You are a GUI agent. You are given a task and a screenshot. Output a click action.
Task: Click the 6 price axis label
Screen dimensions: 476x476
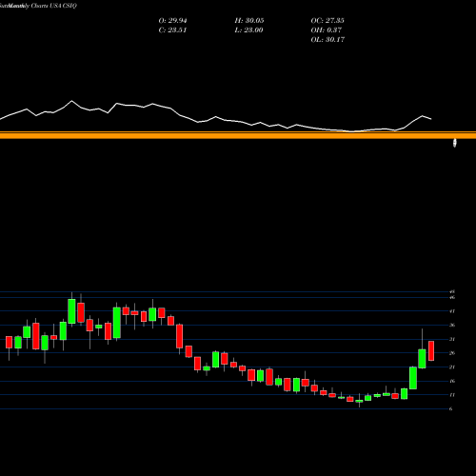coord(451,409)
